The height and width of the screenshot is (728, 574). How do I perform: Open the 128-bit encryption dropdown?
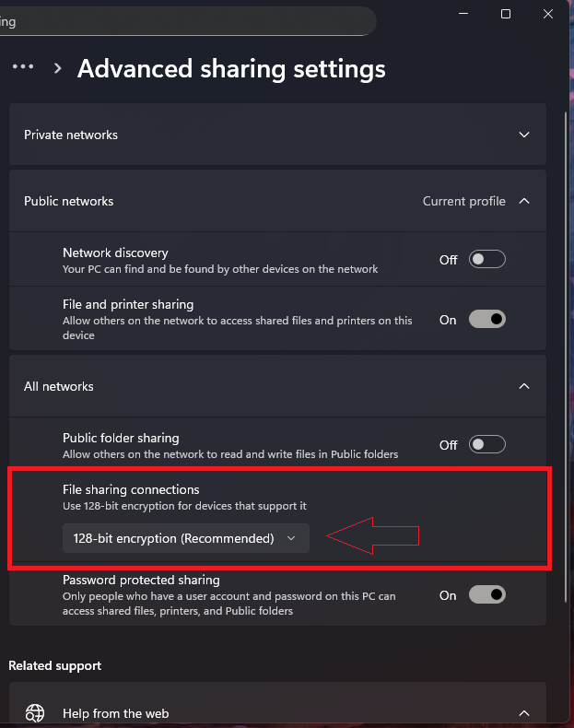tap(185, 538)
